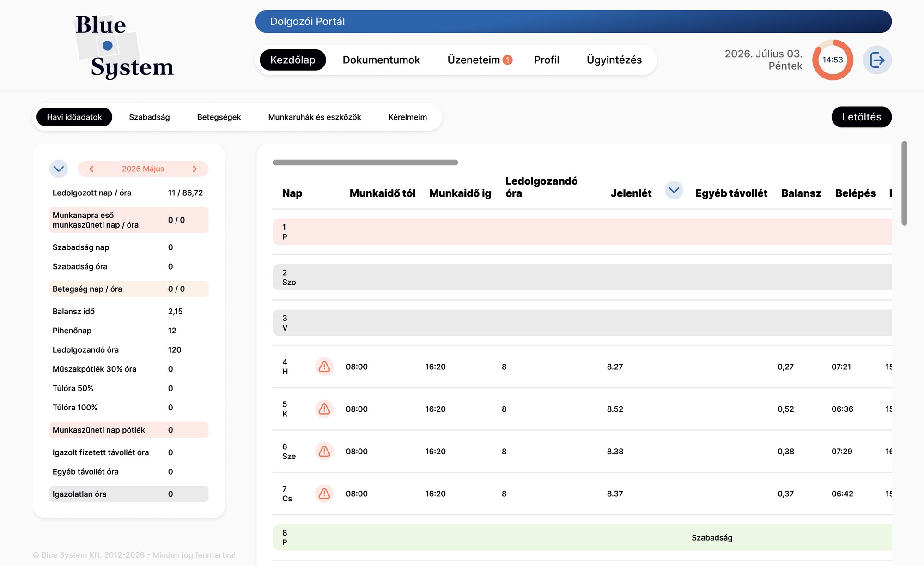Click the Belépés column header
Screen dimensions: 924x566
coord(856,193)
